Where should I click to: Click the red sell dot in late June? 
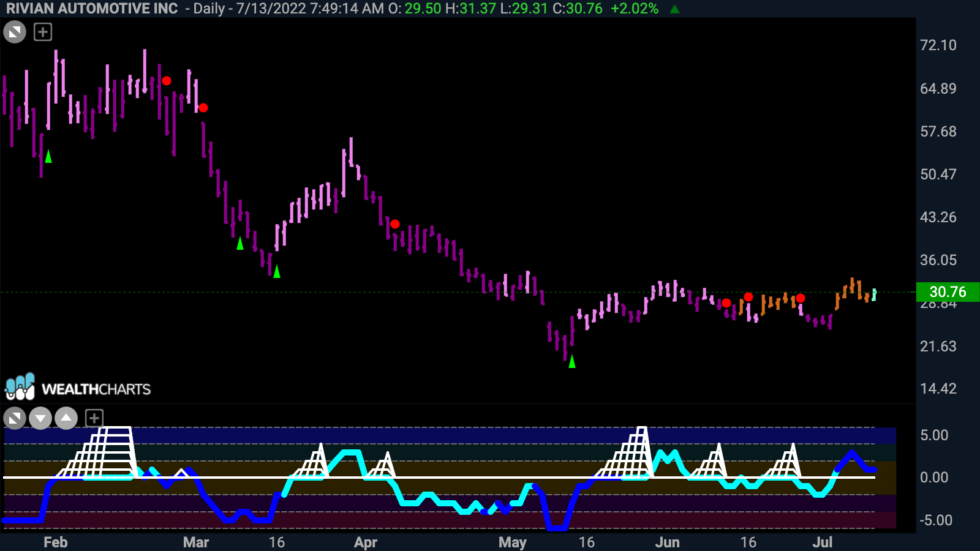tap(801, 298)
